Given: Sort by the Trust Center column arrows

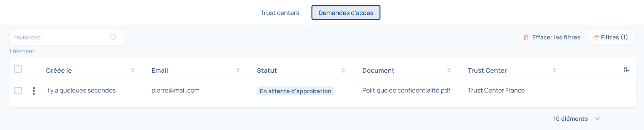Looking at the screenshot, I should click(554, 70).
